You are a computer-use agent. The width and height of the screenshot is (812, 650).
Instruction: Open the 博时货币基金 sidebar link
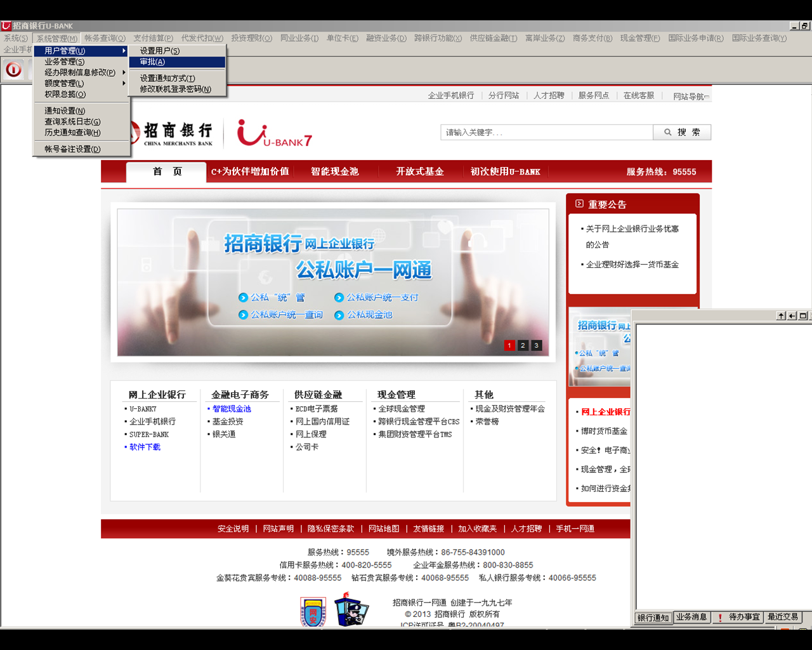[605, 431]
